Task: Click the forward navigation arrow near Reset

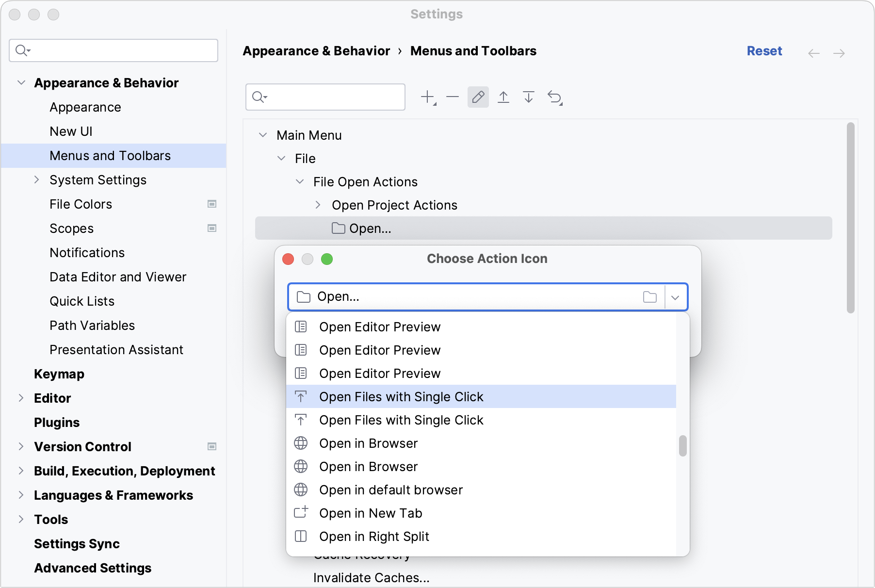Action: pyautogui.click(x=839, y=53)
